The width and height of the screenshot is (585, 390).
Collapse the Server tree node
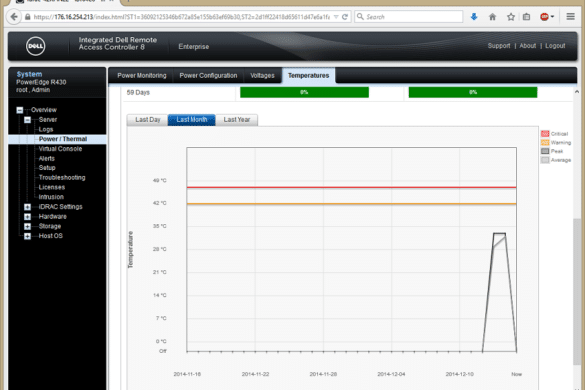[x=28, y=120]
